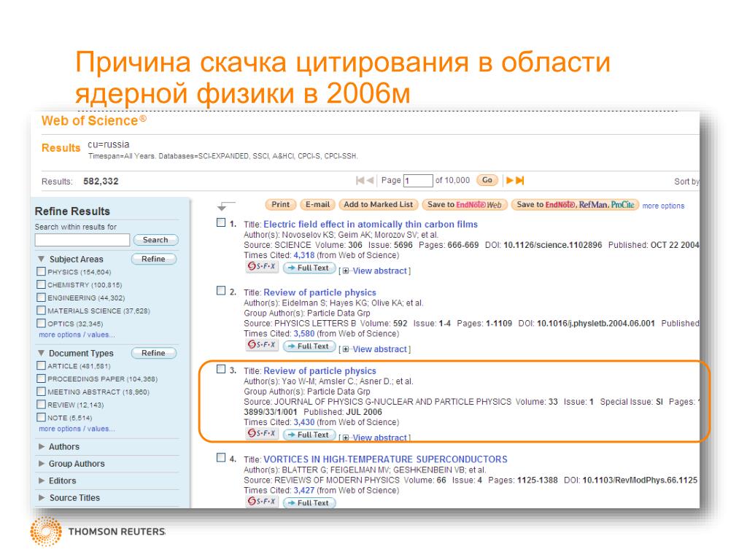Open Times Cited 4,318 link
Viewport: 747px width, 560px height.
point(304,255)
